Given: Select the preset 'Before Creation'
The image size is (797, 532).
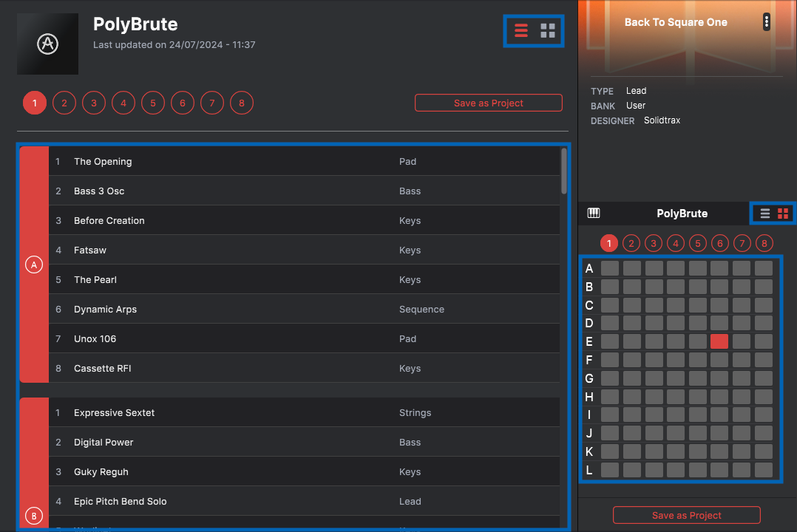Looking at the screenshot, I should (x=304, y=220).
